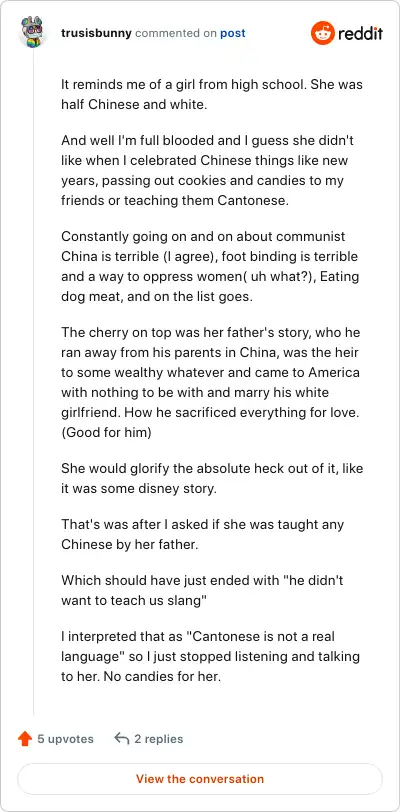Image resolution: width=400 pixels, height=812 pixels.
Task: Click the "commented on" header text
Action: [x=176, y=34]
